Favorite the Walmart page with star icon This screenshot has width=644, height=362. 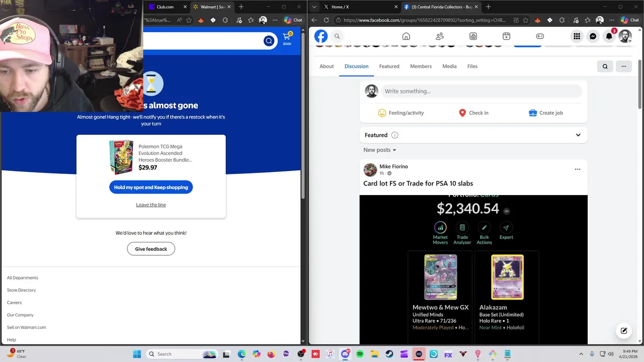(x=189, y=20)
